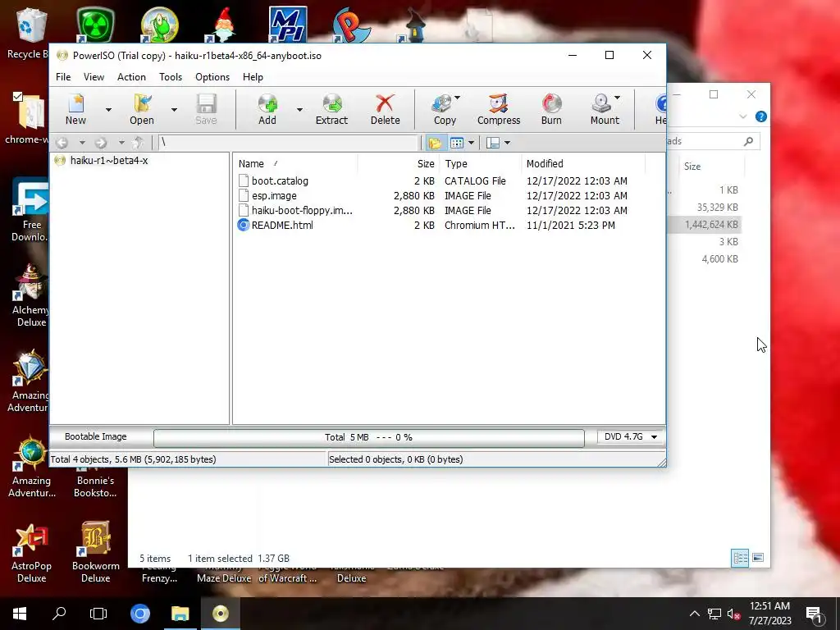Click the Total 5 MB capacity progress bar
This screenshot has width=840, height=630.
pyautogui.click(x=368, y=438)
